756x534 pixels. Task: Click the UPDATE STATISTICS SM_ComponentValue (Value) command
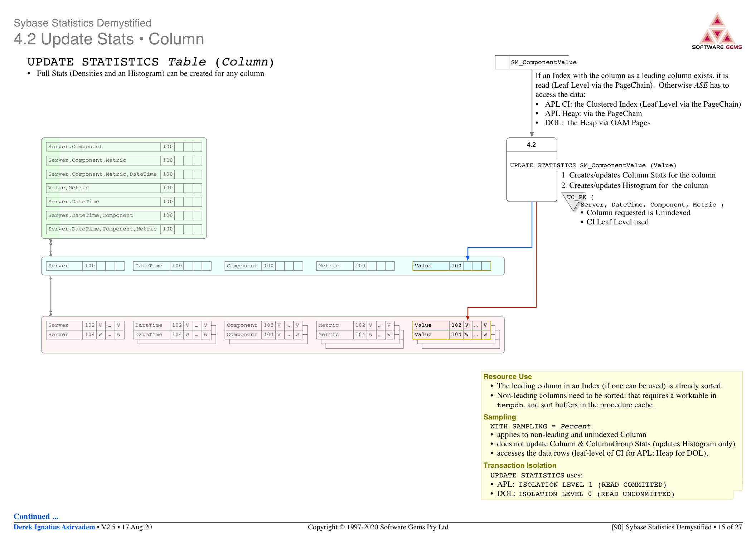(x=593, y=165)
